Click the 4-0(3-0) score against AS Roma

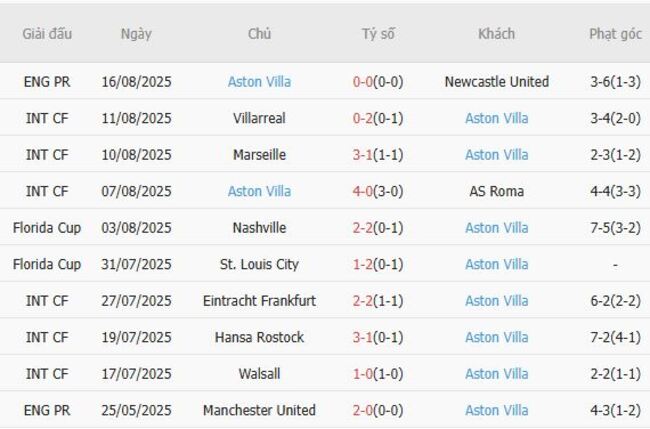click(378, 191)
